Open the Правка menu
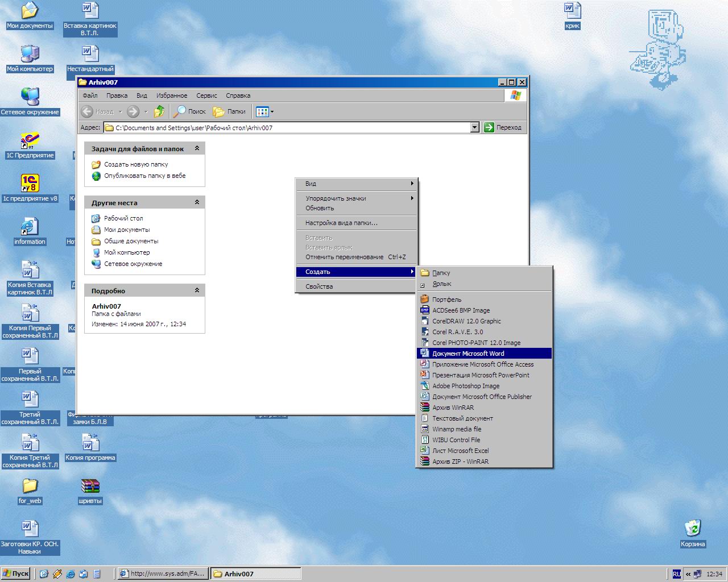728x582 pixels. pos(117,95)
